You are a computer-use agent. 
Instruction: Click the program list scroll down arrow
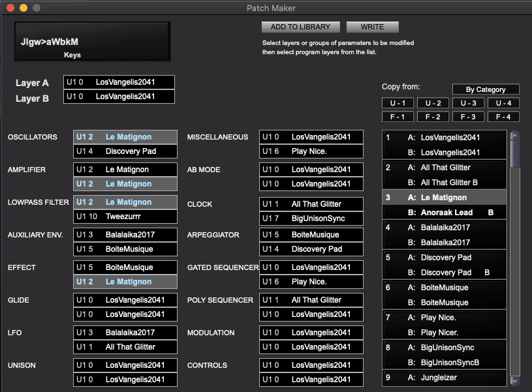(515, 380)
